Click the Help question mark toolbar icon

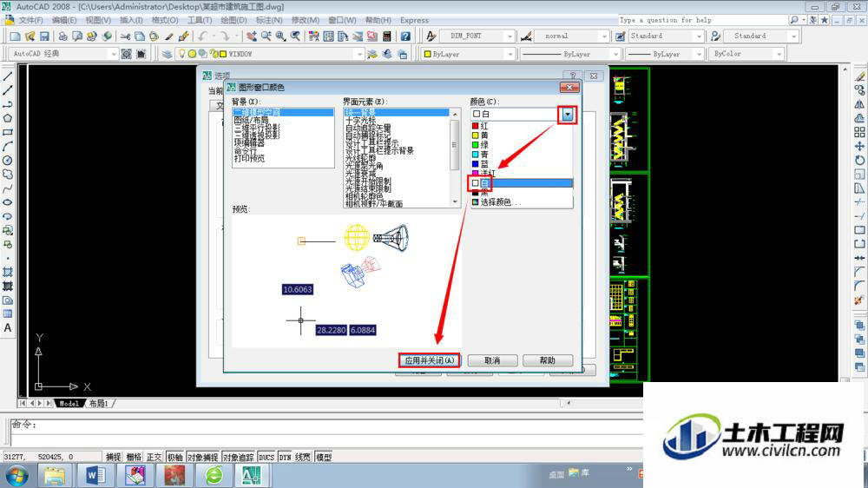pyautogui.click(x=405, y=36)
